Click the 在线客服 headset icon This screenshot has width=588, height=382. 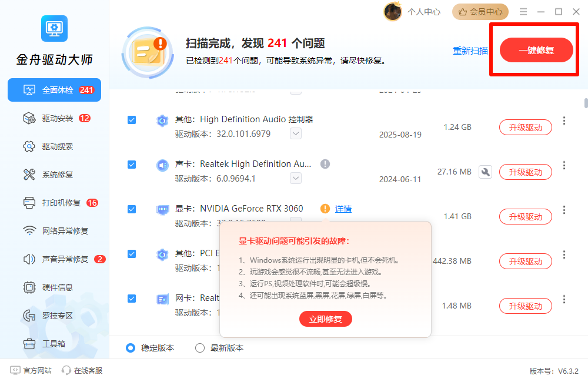click(x=66, y=370)
